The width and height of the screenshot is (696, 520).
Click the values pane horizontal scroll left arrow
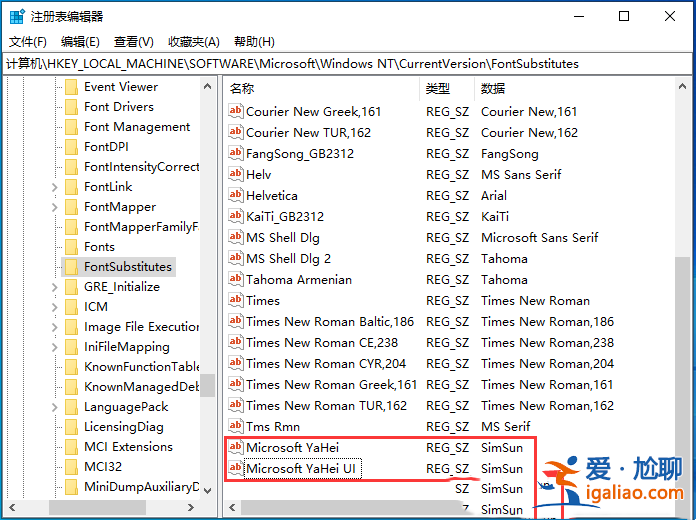tap(232, 507)
